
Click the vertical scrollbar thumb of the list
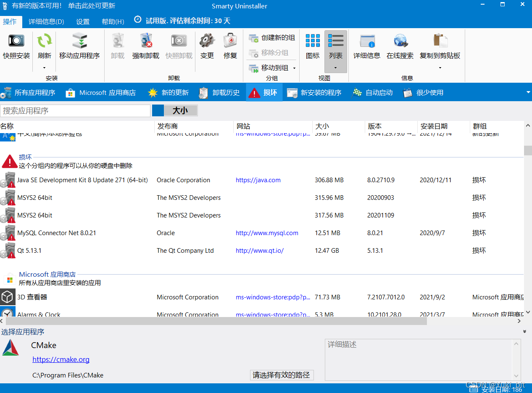click(528, 150)
